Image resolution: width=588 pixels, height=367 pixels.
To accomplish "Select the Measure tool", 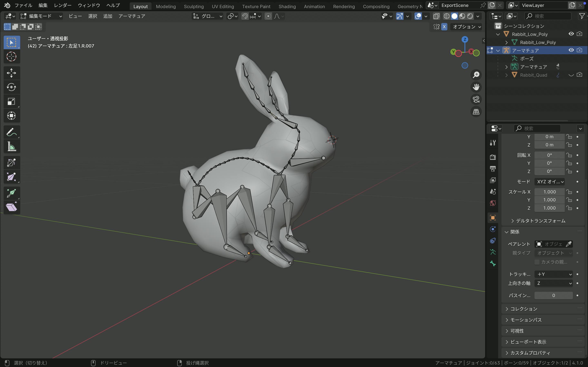I will click(11, 147).
